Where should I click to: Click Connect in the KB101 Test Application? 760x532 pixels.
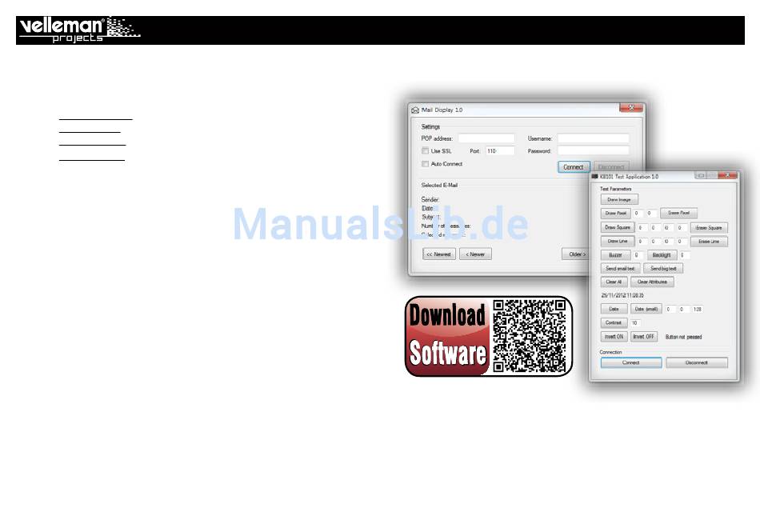(x=631, y=362)
